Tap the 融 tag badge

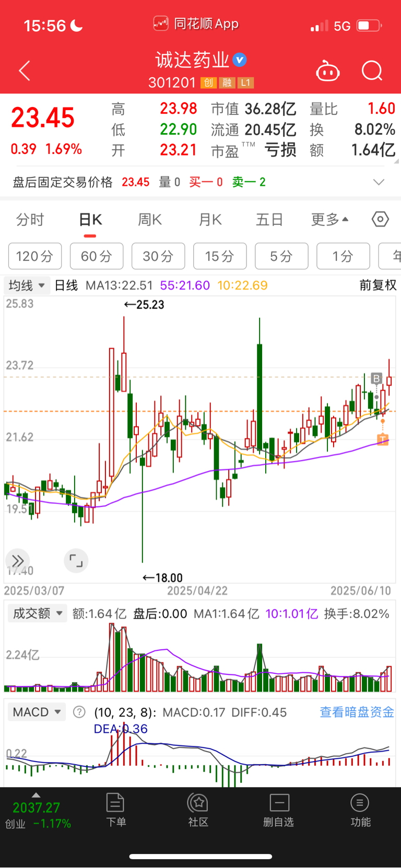pos(227,82)
